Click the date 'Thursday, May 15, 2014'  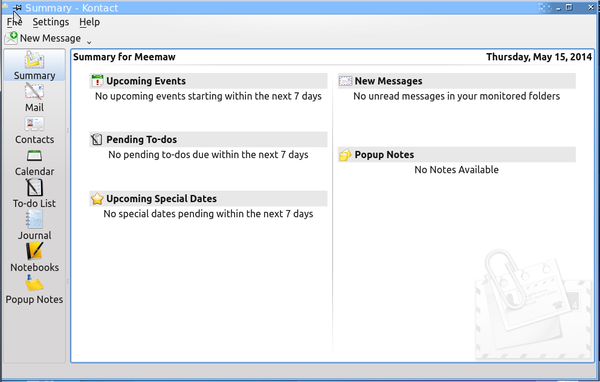pos(539,57)
